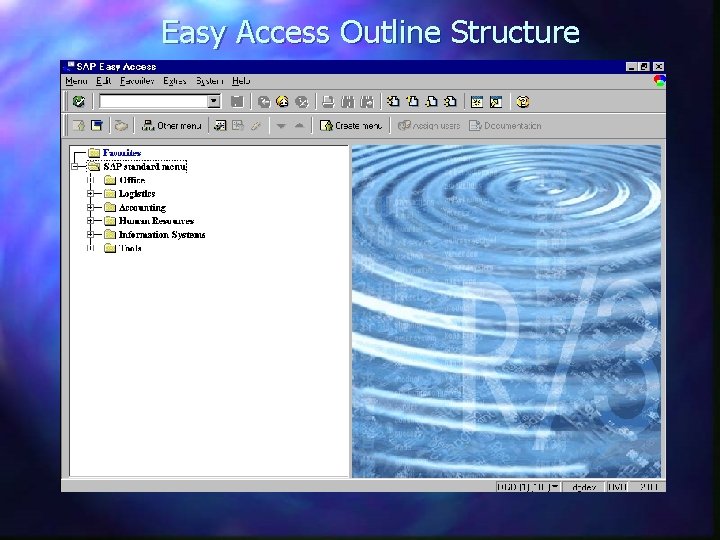Open the Menu menu in menu bar
Image resolution: width=720 pixels, height=540 pixels.
coord(76,81)
